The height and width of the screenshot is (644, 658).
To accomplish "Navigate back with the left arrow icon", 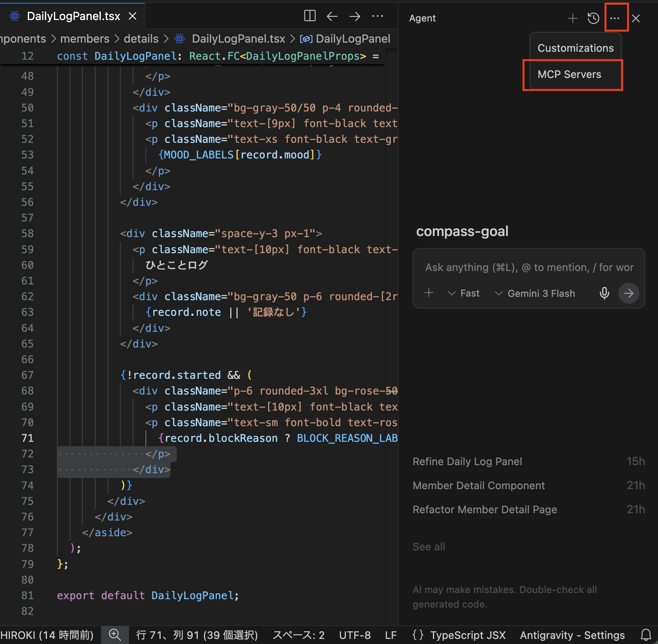I will (x=332, y=16).
